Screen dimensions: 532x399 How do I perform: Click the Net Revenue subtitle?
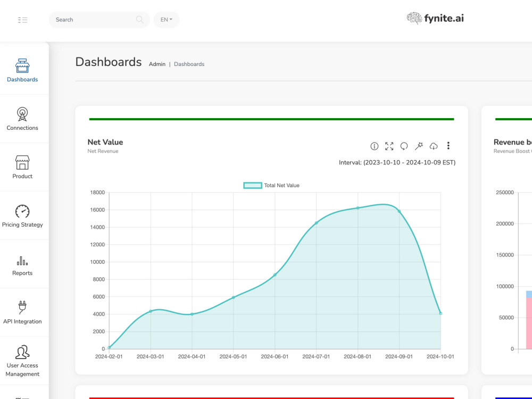tap(103, 151)
